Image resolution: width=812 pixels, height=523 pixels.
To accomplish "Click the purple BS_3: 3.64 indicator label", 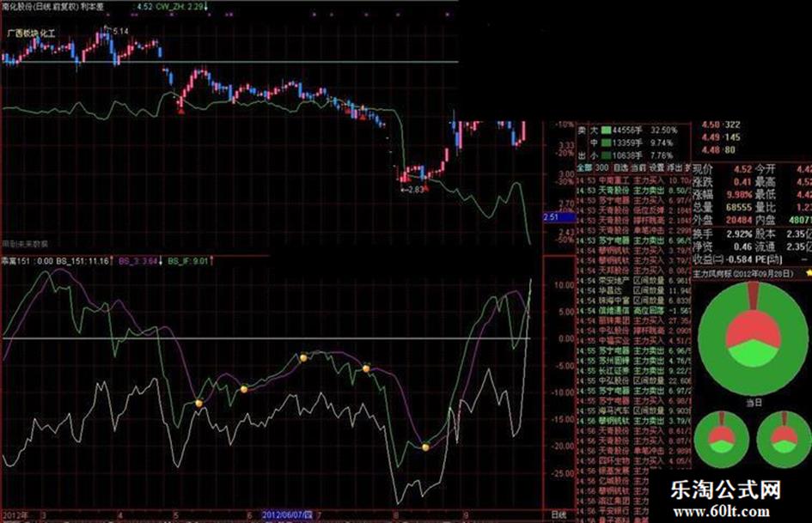I will (x=138, y=260).
